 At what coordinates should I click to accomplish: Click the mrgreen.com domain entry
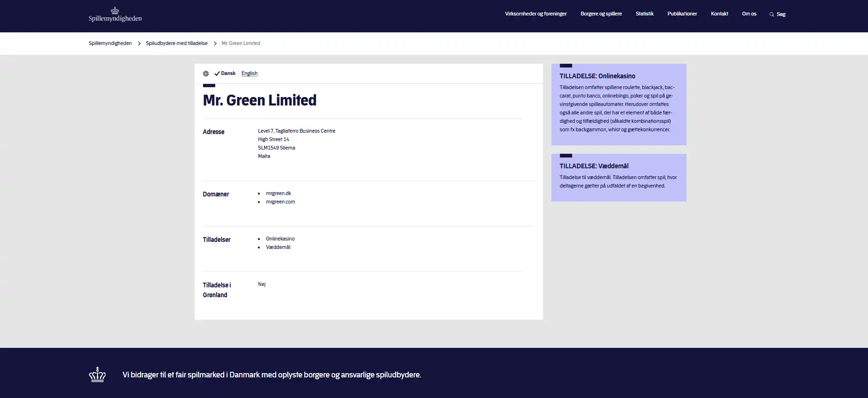280,202
